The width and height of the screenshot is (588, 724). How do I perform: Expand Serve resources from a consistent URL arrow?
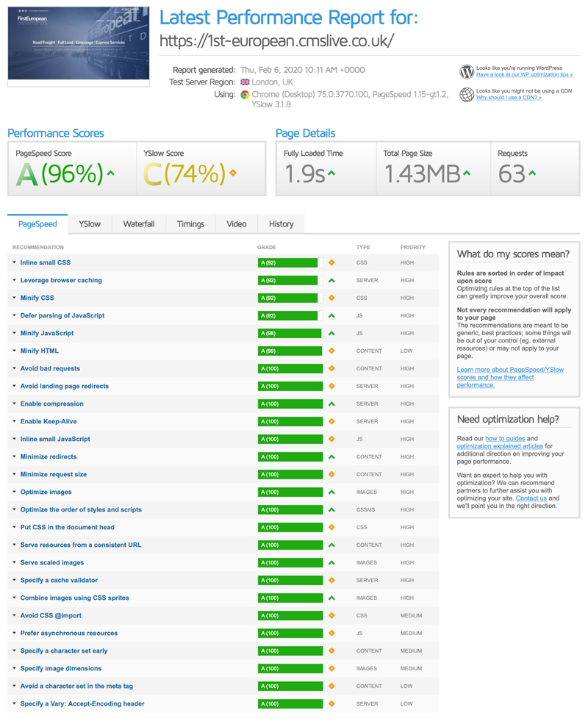point(14,545)
